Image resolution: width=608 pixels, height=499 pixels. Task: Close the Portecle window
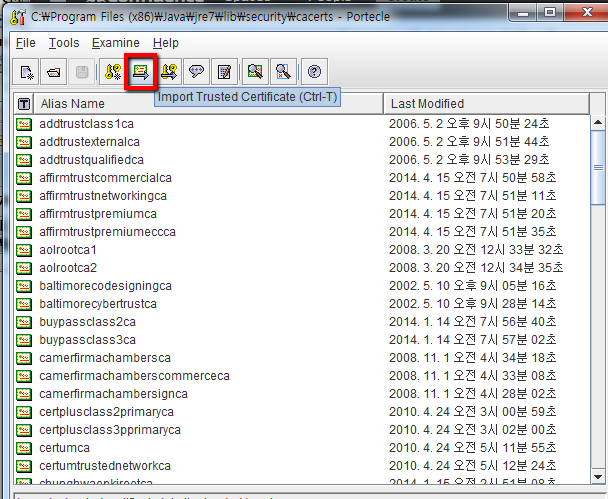(586, 13)
